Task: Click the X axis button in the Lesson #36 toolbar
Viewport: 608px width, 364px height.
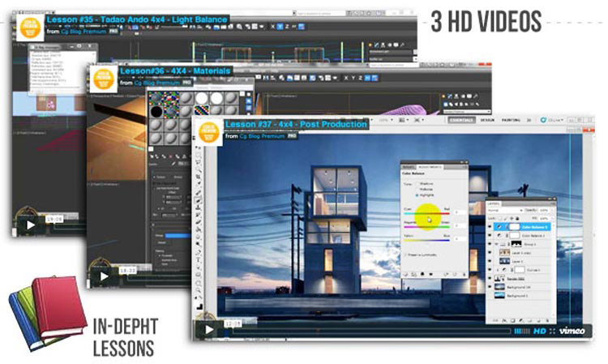Action: point(346,78)
